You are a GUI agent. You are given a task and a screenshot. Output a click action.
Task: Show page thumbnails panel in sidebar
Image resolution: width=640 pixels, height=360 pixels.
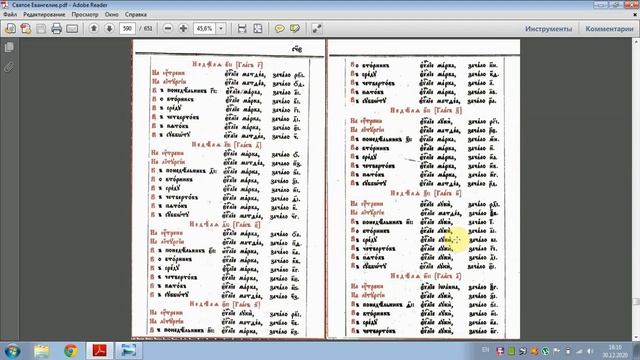[x=9, y=47]
